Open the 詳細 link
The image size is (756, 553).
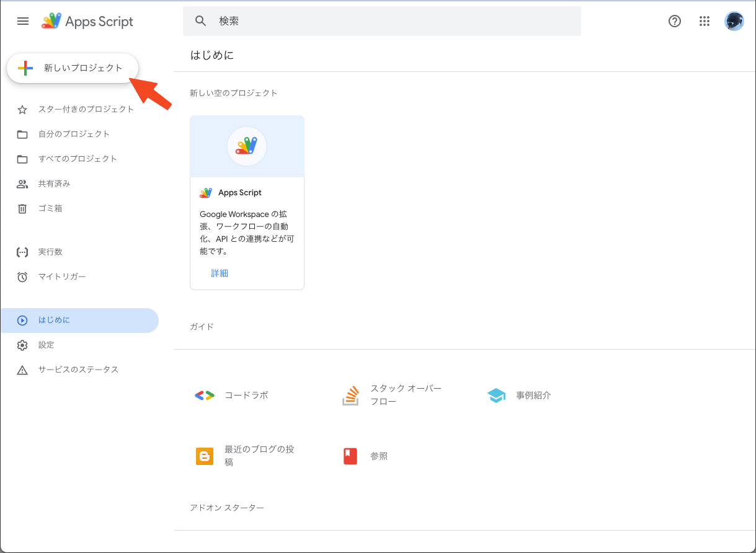pos(220,273)
